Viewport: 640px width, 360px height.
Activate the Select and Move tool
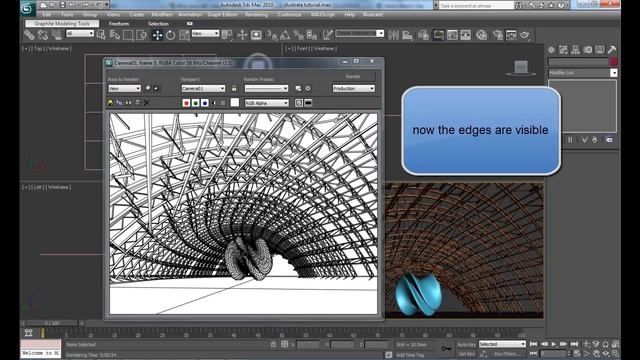[157, 35]
